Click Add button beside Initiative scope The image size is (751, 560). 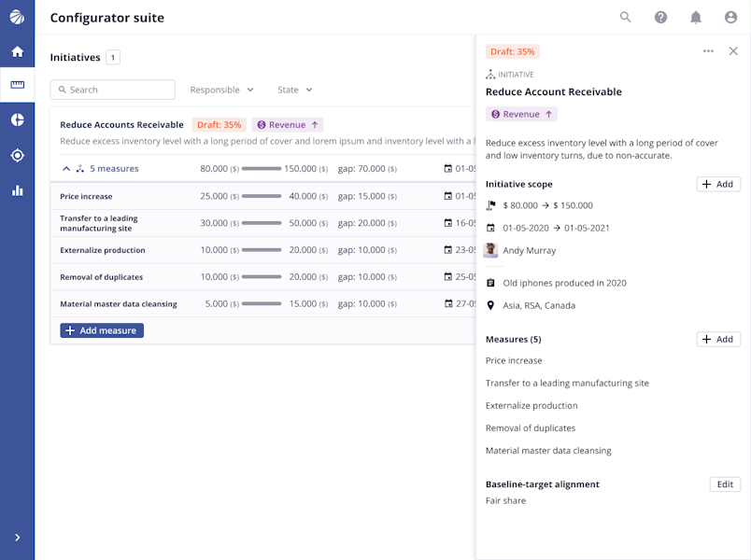coord(718,185)
